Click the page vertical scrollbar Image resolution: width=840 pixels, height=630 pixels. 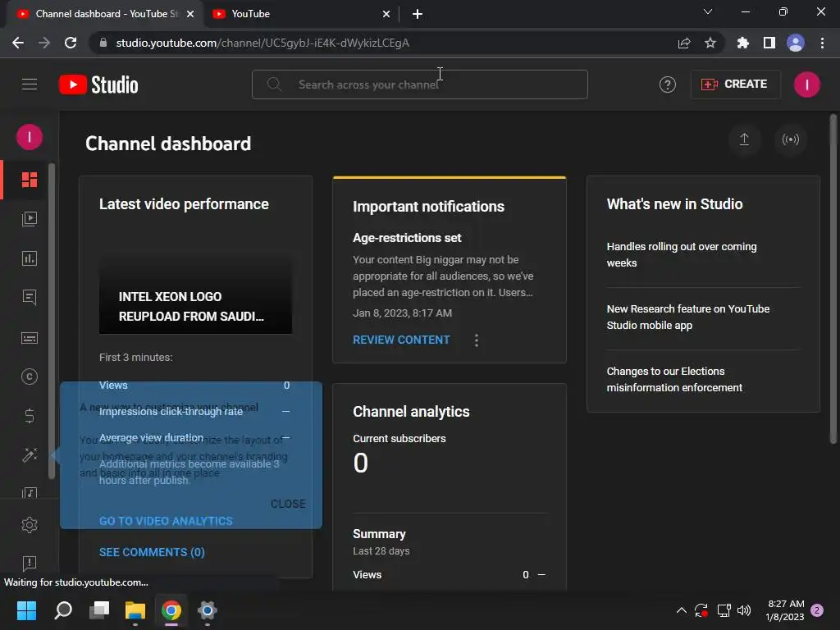833,279
